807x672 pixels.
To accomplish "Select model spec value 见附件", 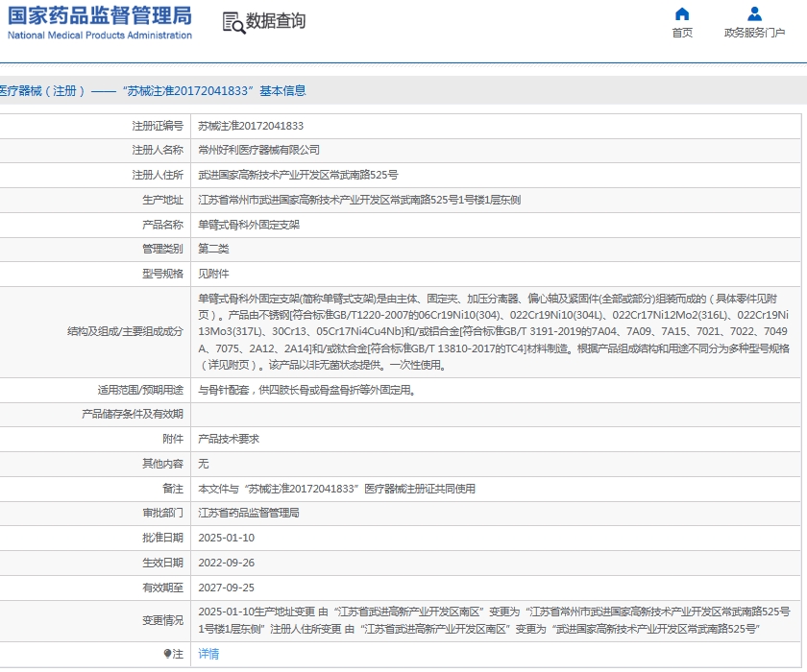I will tap(213, 274).
